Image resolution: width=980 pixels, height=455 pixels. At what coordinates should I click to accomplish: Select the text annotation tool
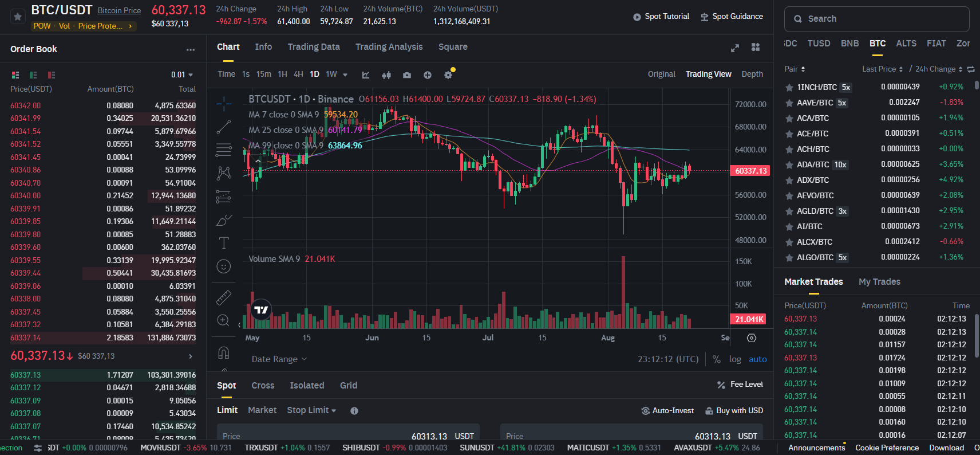(224, 243)
